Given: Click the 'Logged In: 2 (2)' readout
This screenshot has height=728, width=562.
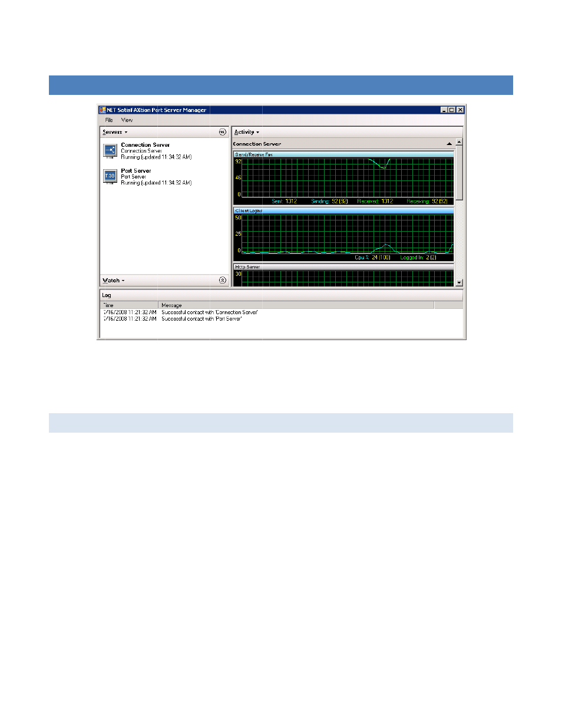Looking at the screenshot, I should 418,258.
